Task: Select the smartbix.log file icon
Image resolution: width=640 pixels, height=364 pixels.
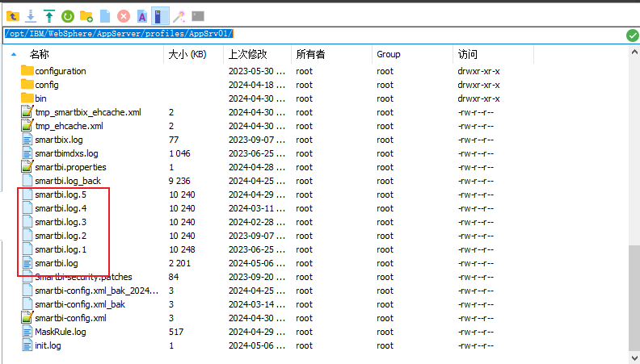Action: tap(27, 140)
